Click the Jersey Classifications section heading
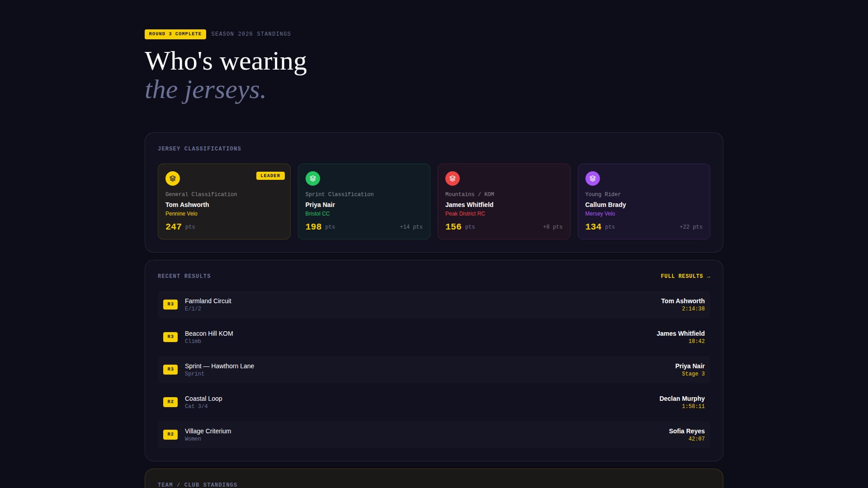This screenshot has width=868, height=488. pos(199,149)
